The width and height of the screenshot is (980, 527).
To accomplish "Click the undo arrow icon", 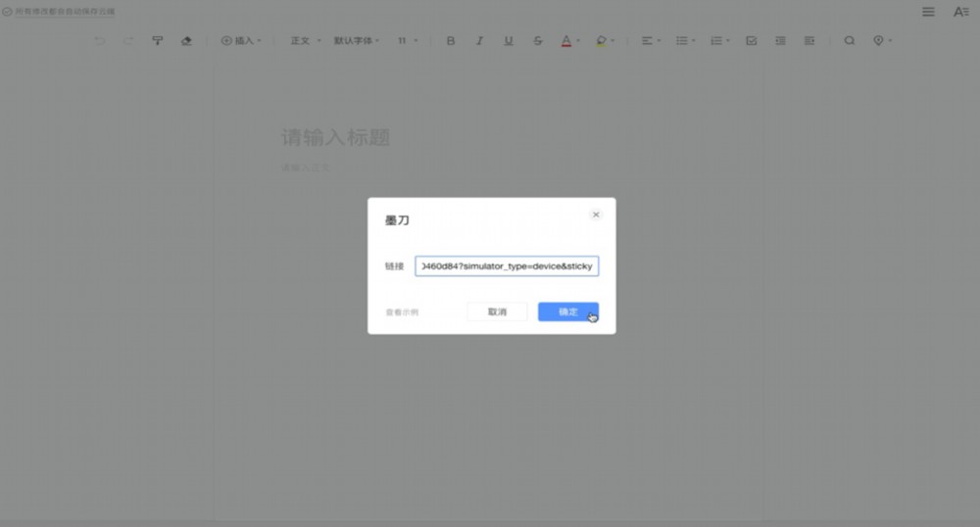I will pyautogui.click(x=99, y=40).
